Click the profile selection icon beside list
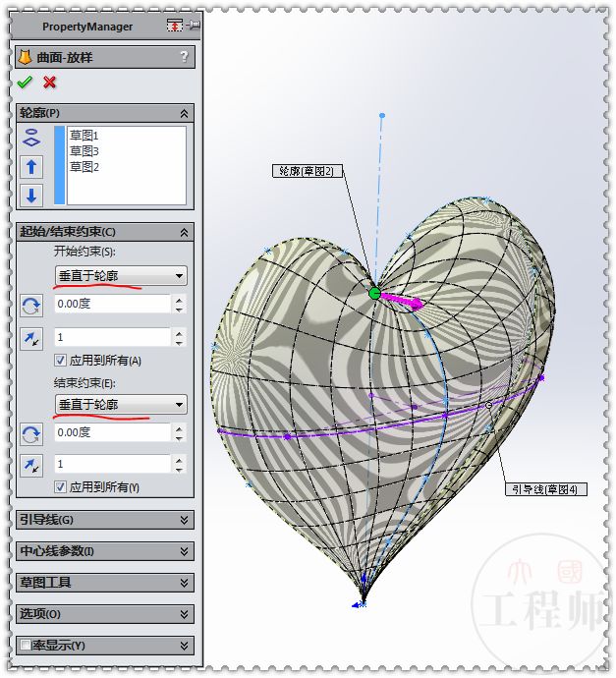Screen dimensions: 616x678 click(31, 138)
